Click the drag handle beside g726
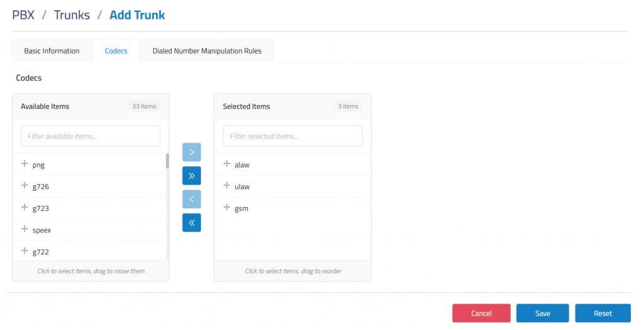This screenshot has width=644, height=330. [x=25, y=186]
